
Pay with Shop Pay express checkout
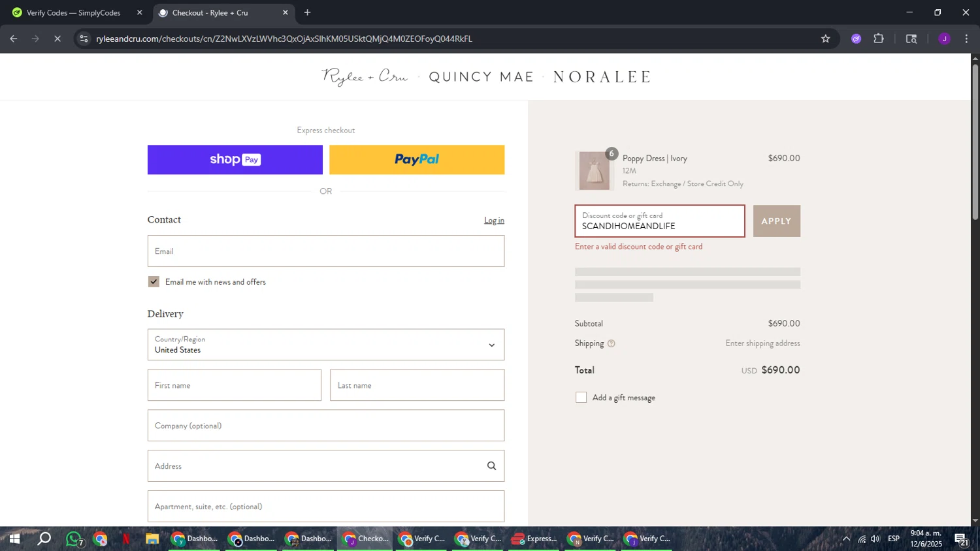point(235,160)
